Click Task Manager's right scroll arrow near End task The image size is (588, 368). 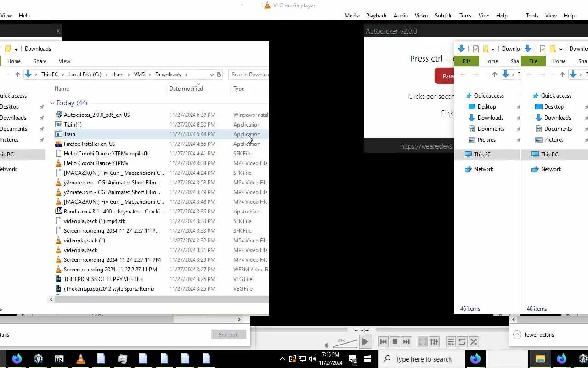[x=239, y=319]
